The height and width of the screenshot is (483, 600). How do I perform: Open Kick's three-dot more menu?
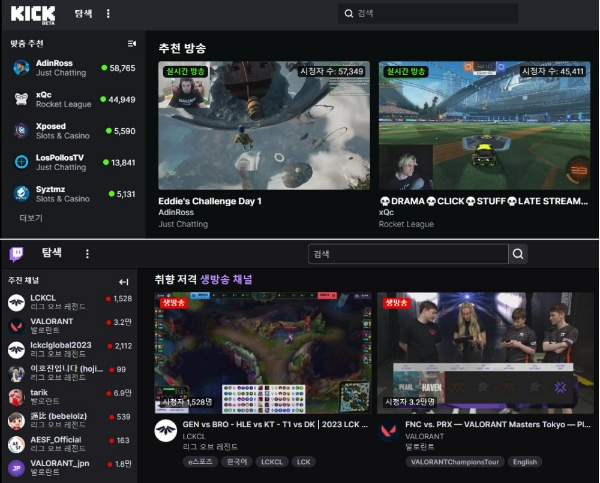(108, 14)
